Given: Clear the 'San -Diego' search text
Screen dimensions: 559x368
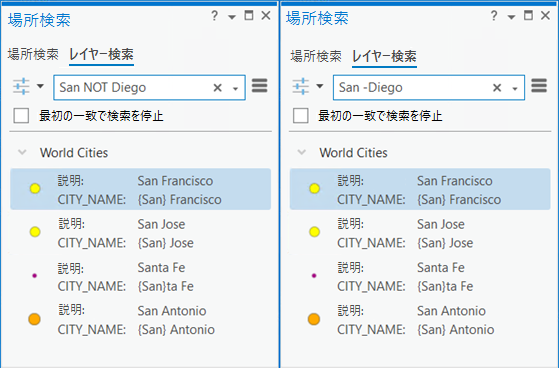Looking at the screenshot, I should click(497, 88).
